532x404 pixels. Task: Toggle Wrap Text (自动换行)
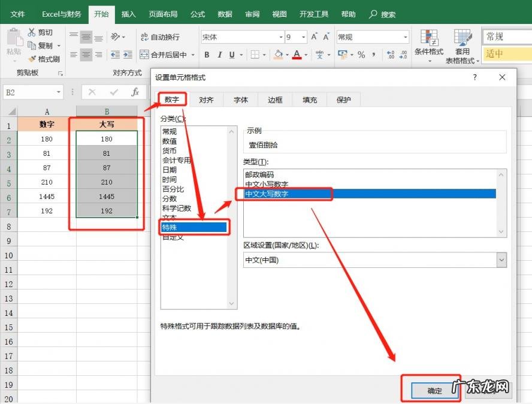pos(159,37)
